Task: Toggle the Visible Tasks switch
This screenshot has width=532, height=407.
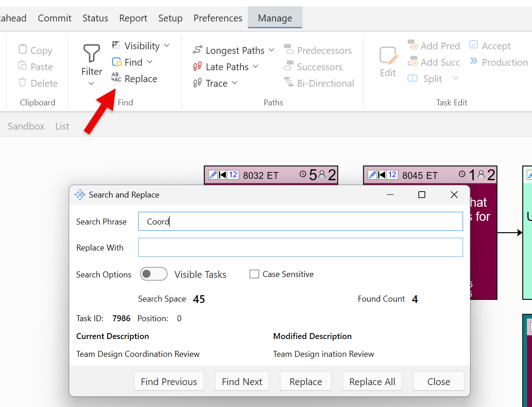Action: tap(153, 274)
